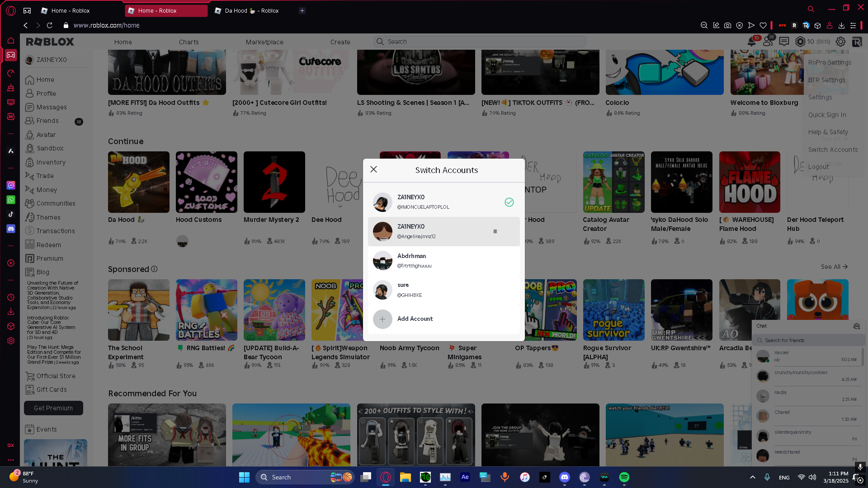Show hidden system tray icons

[752, 477]
